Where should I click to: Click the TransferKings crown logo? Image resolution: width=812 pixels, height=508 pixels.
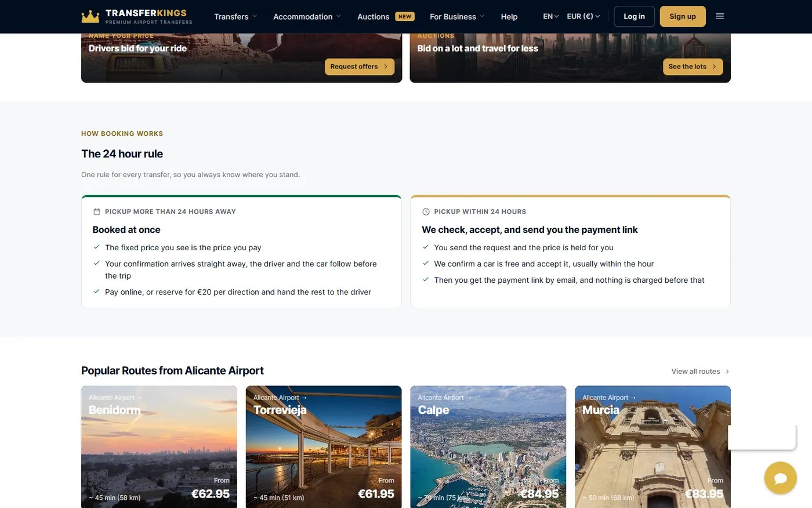(90, 16)
